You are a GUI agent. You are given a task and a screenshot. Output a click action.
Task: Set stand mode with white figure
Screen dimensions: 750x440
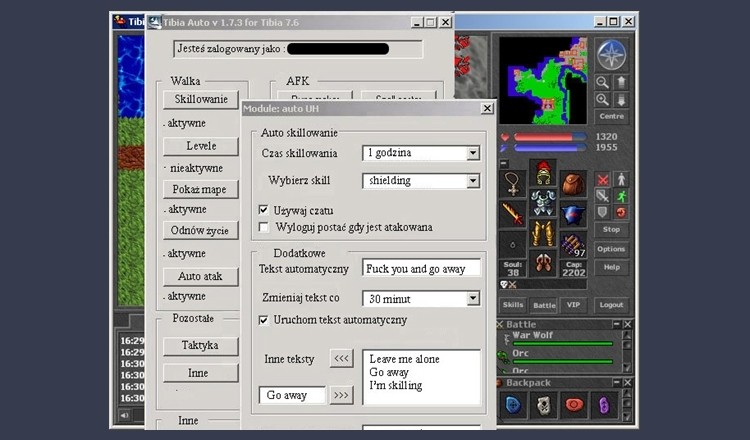pyautogui.click(x=621, y=180)
